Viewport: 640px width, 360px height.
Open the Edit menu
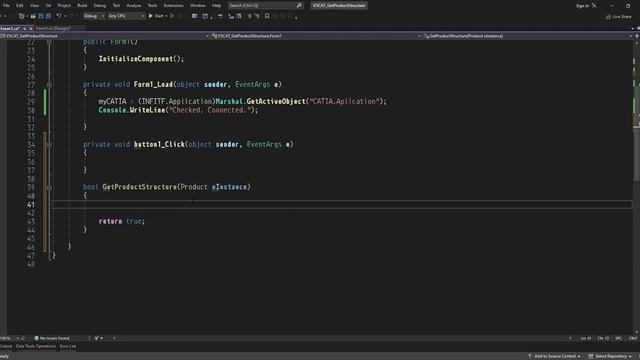[20, 6]
